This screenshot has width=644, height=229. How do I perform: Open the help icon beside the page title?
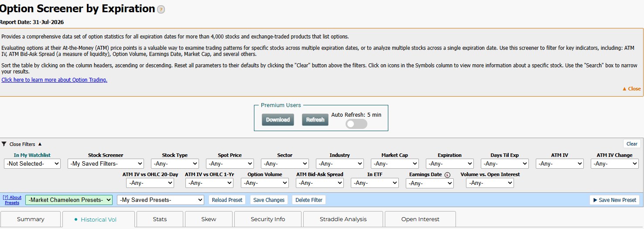coord(161,10)
